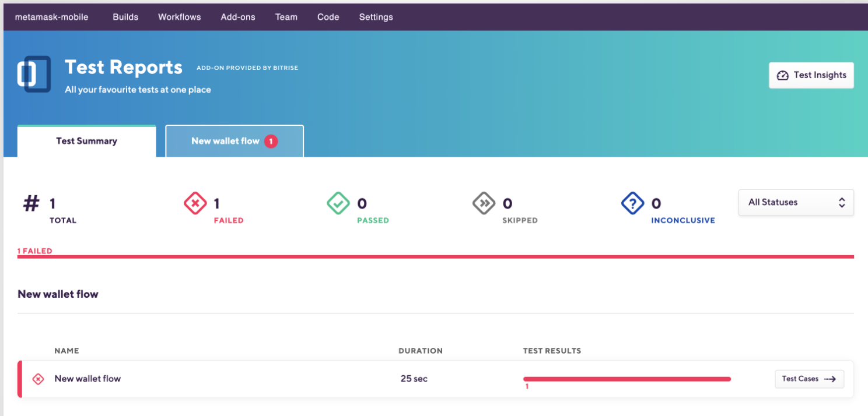The width and height of the screenshot is (868, 416).
Task: Switch to the New wallet flow tab
Action: 235,141
